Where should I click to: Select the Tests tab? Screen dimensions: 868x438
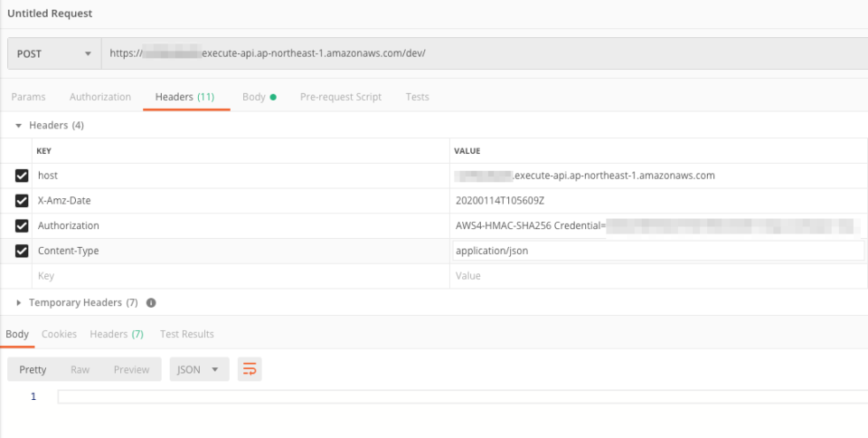click(417, 97)
